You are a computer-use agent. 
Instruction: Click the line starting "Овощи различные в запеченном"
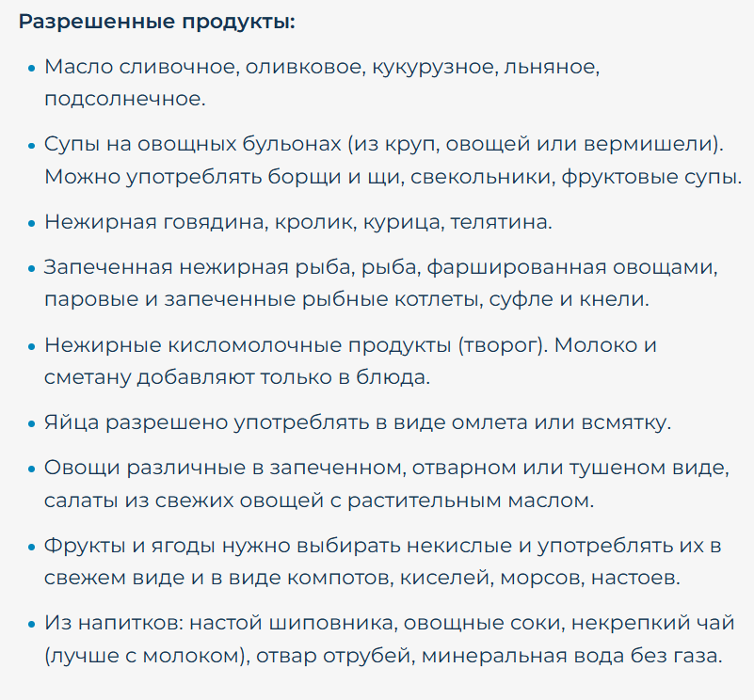click(x=385, y=468)
